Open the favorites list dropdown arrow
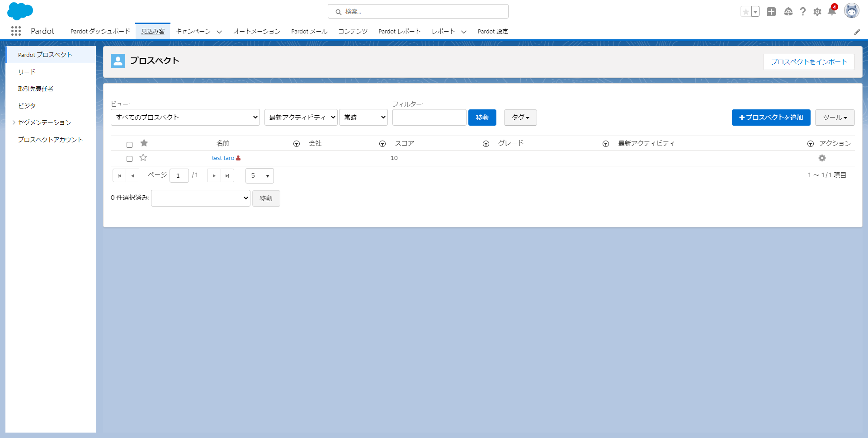This screenshot has height=438, width=868. tap(755, 12)
